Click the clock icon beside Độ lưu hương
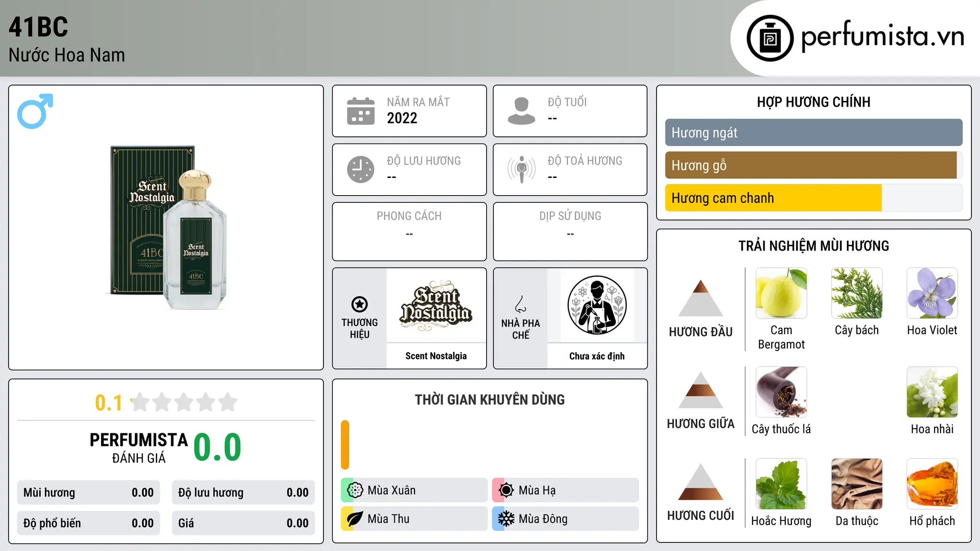The image size is (980, 551). [361, 169]
